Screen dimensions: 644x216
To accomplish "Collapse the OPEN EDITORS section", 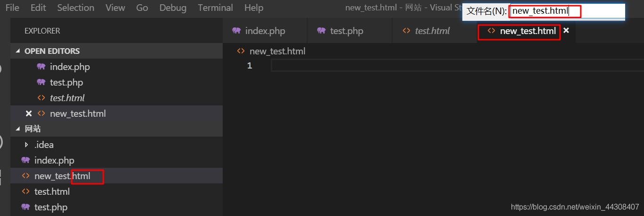I will [18, 51].
